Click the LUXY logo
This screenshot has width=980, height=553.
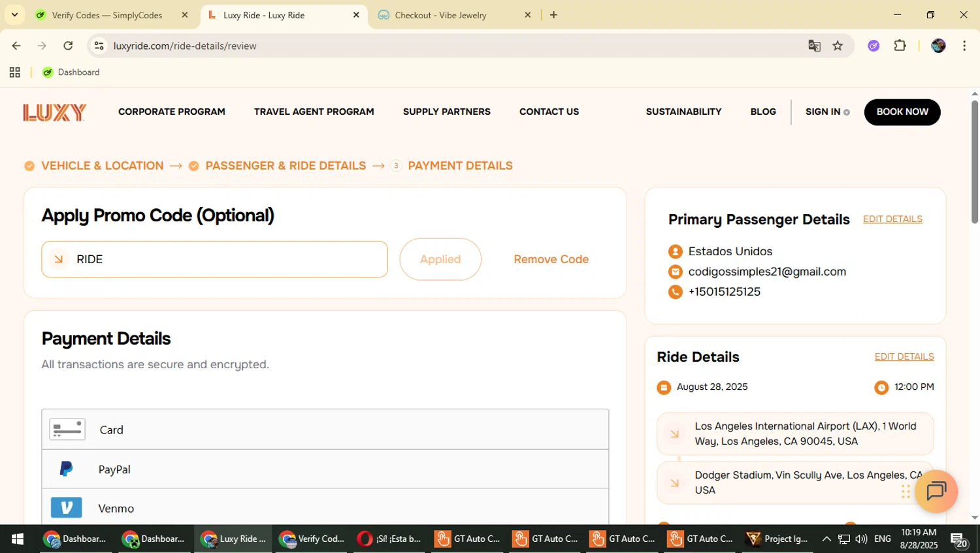tap(55, 112)
